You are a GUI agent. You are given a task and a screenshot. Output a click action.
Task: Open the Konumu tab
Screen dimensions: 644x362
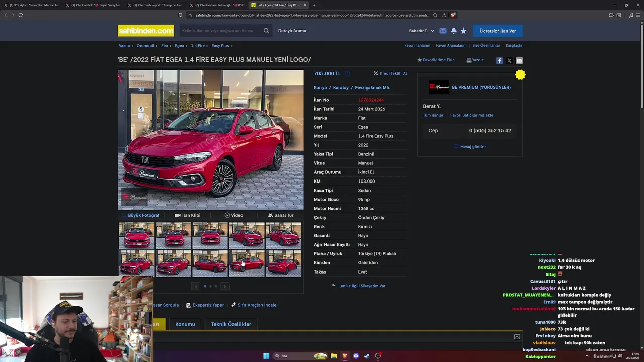(185, 324)
